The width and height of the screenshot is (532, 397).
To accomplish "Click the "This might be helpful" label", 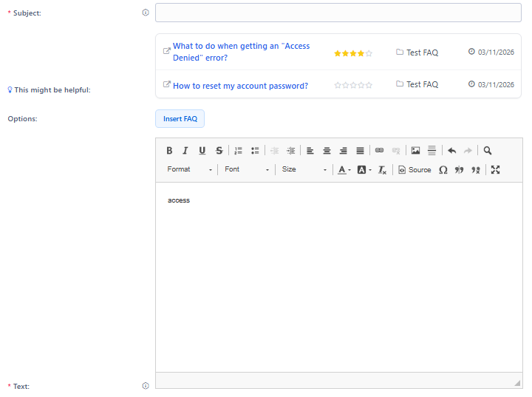I will (50, 90).
